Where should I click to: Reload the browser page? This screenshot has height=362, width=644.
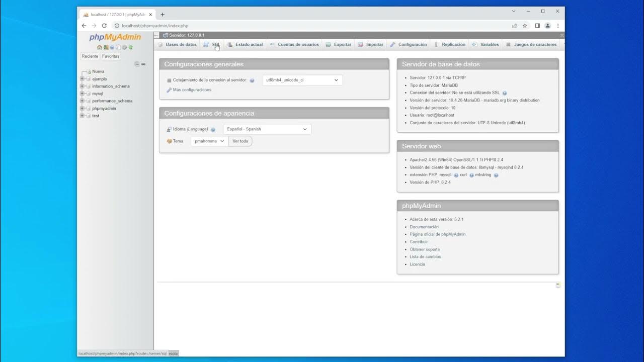(x=104, y=26)
